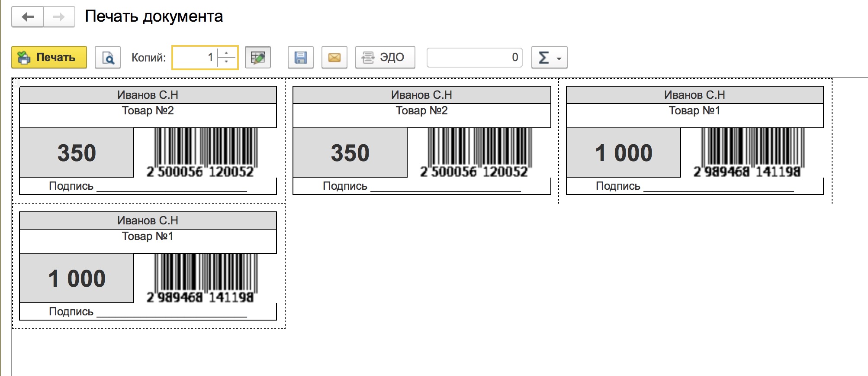Open print preview with the magnifier icon
This screenshot has height=376, width=868.
[108, 57]
